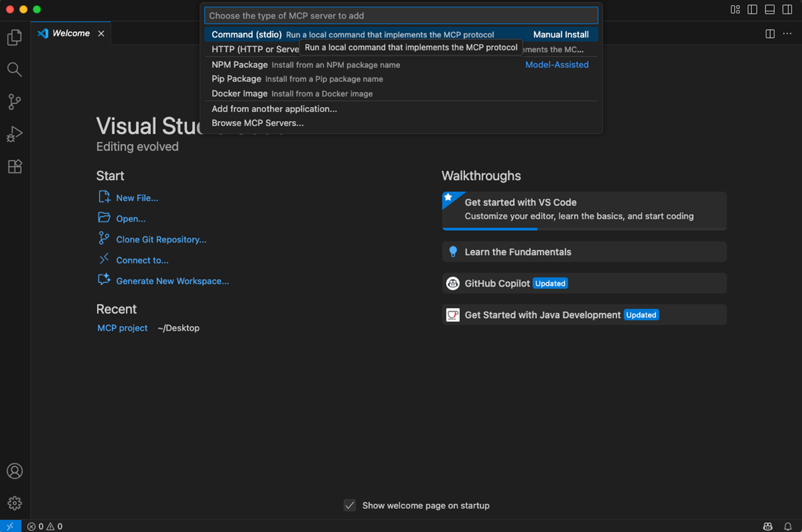Click the Accounts icon
The width and height of the screenshot is (802, 532).
coord(15,471)
